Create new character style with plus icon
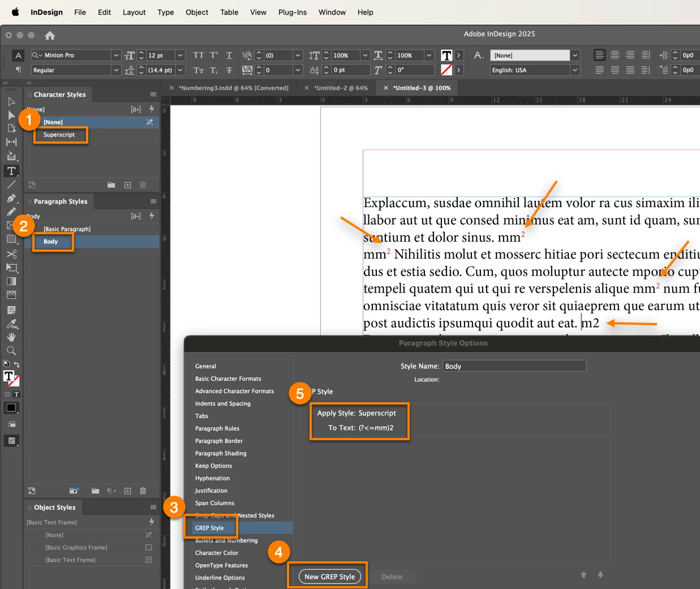This screenshot has width=700, height=589. (127, 185)
